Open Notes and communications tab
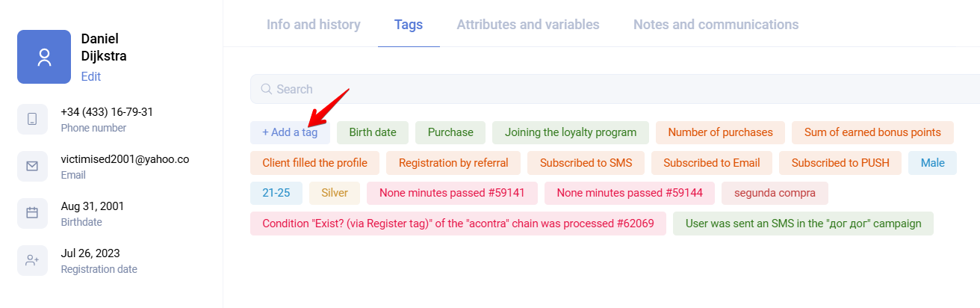 pos(716,25)
